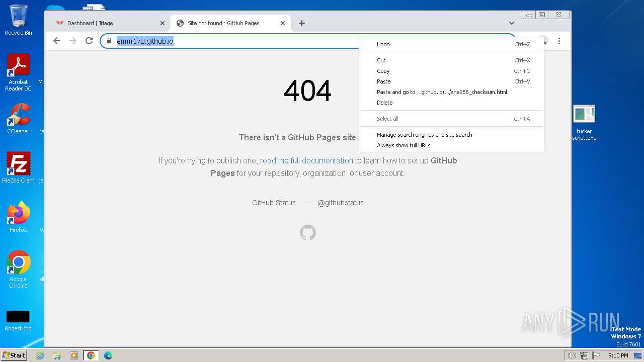Select fucker script.exe desktop file
Screen dimensions: 644x362
point(584,123)
